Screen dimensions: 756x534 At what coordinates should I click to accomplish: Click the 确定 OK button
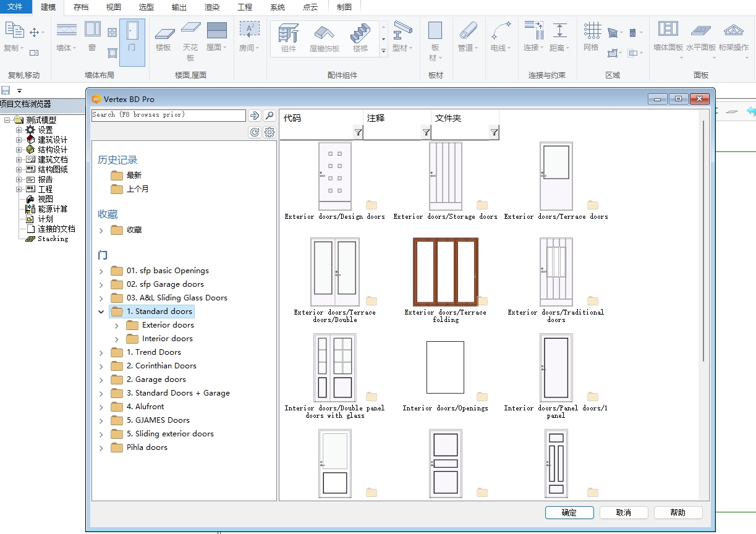click(569, 512)
